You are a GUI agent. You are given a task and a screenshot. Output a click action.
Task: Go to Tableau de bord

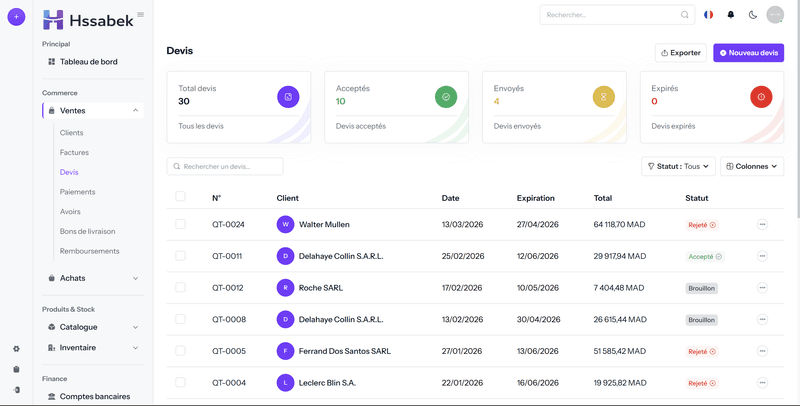pos(88,62)
